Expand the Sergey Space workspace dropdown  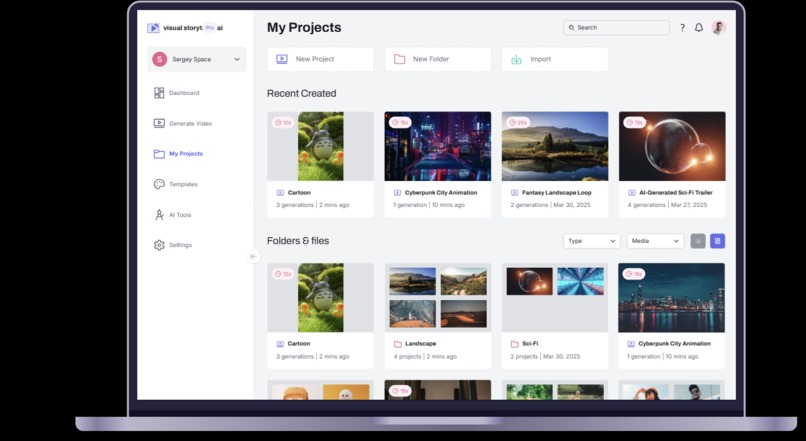[237, 59]
